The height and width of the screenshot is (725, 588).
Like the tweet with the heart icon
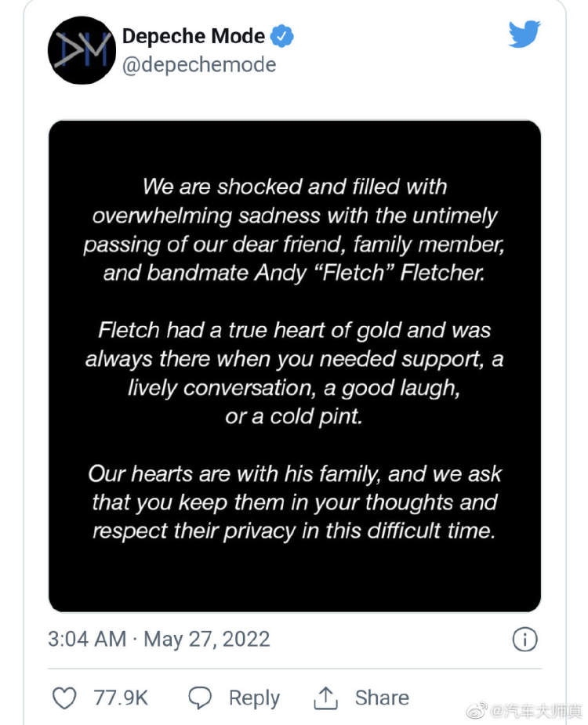point(64,698)
